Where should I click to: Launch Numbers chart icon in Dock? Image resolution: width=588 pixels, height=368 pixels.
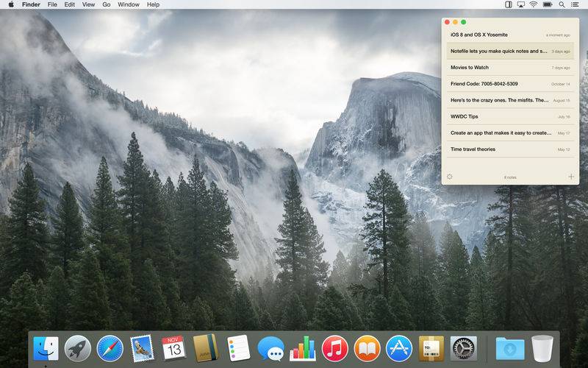[302, 347]
